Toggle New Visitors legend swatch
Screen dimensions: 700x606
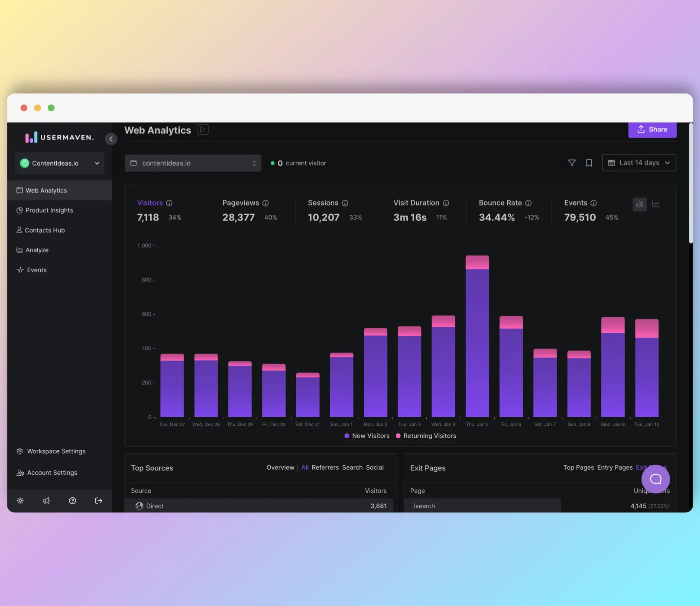[347, 436]
